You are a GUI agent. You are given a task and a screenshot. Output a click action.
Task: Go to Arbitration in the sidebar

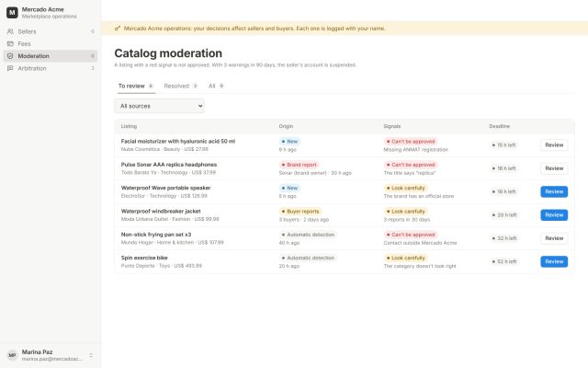(x=51, y=68)
